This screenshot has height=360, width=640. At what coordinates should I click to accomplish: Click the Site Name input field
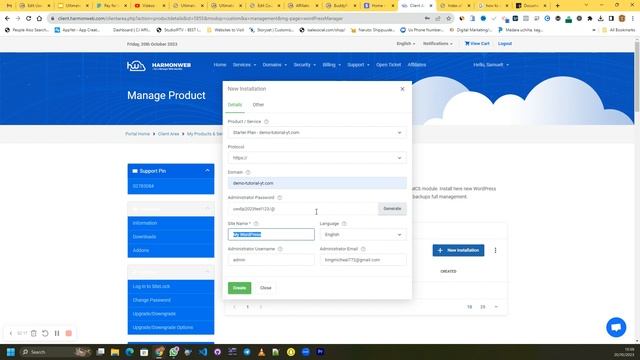pos(271,234)
